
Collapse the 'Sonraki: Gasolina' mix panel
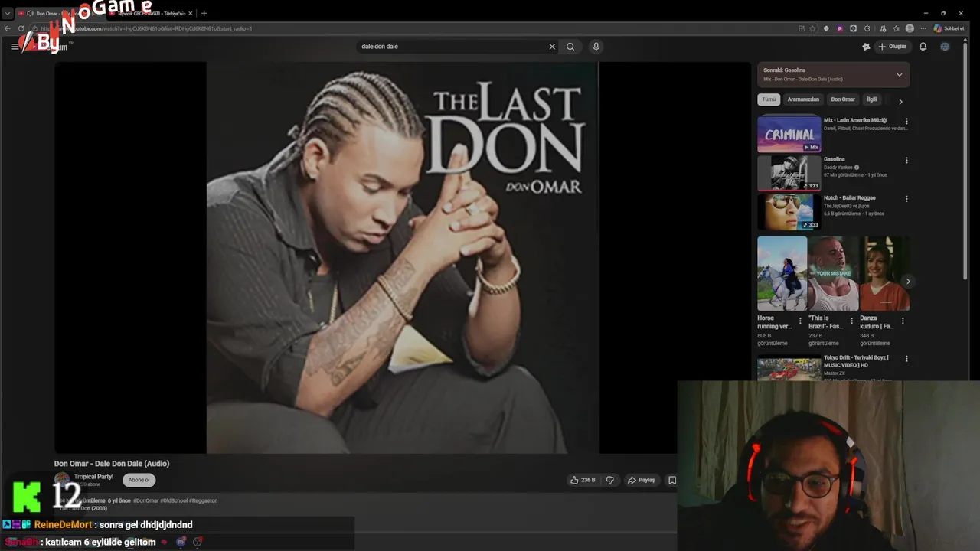(899, 74)
